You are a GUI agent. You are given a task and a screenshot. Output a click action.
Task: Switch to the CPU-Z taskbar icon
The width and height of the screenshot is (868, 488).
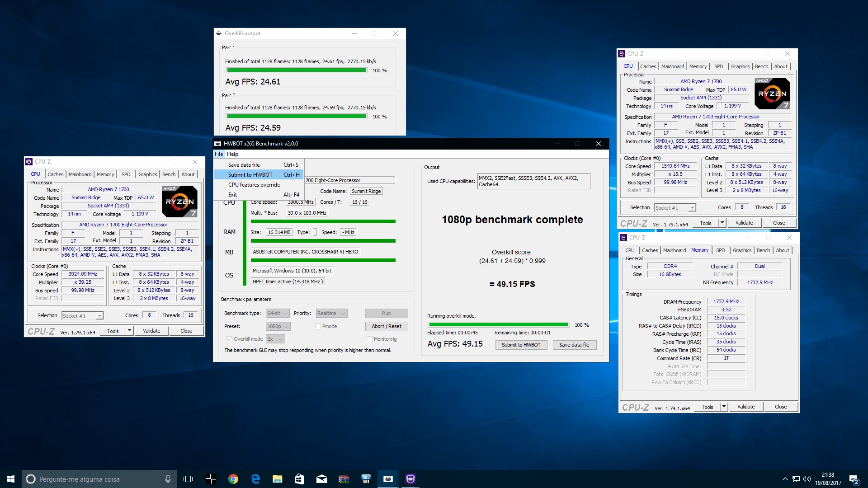click(x=410, y=479)
